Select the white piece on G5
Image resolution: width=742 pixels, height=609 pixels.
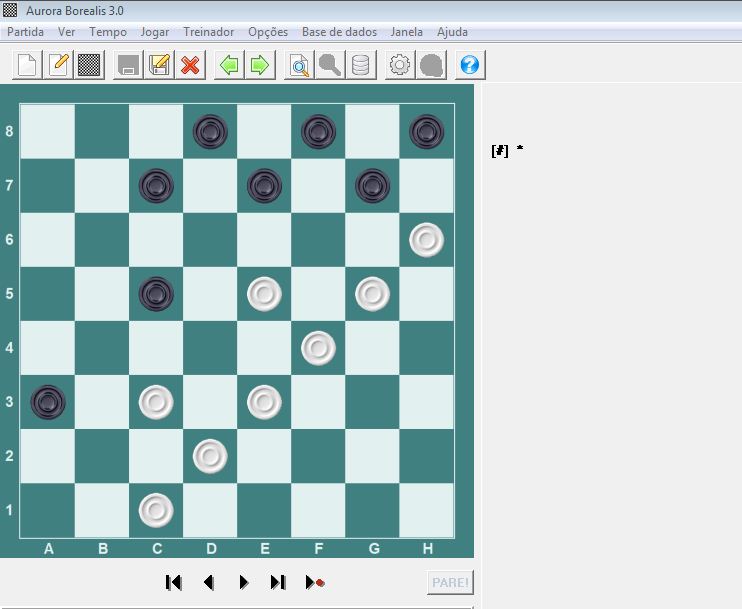pyautogui.click(x=372, y=294)
